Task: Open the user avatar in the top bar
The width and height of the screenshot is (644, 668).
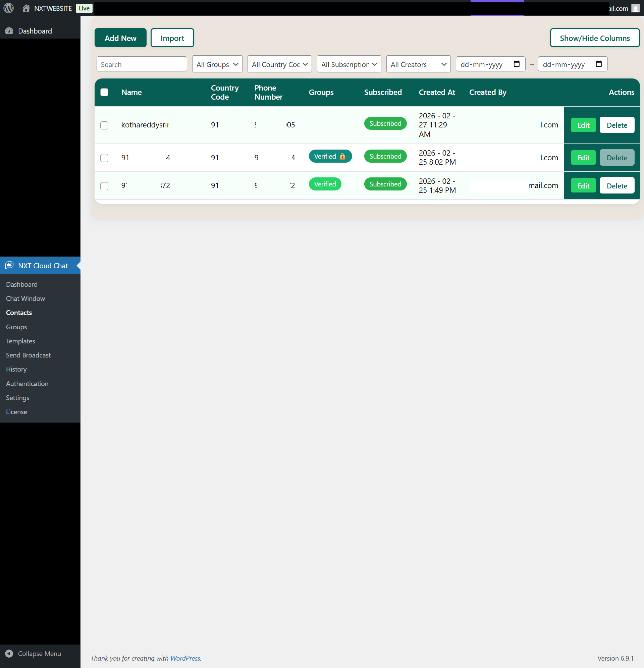Action: [x=636, y=8]
